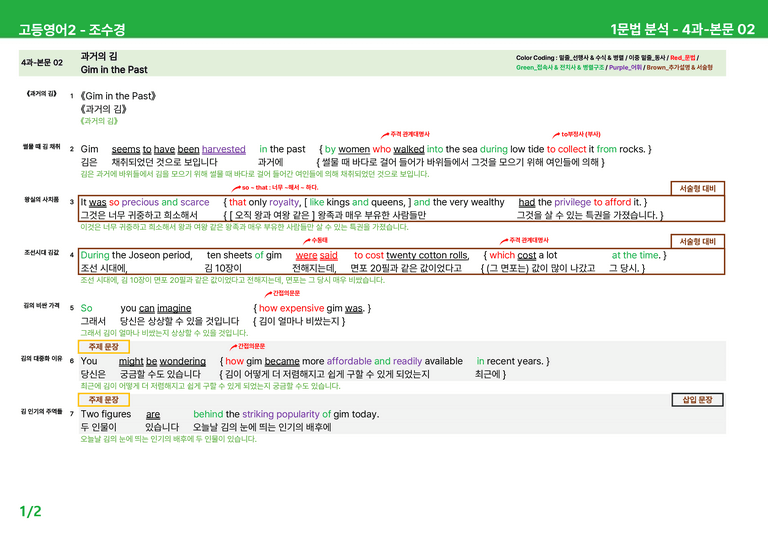Click the red arrow beside 주격 관계대명사 in sentence 2

385,135
